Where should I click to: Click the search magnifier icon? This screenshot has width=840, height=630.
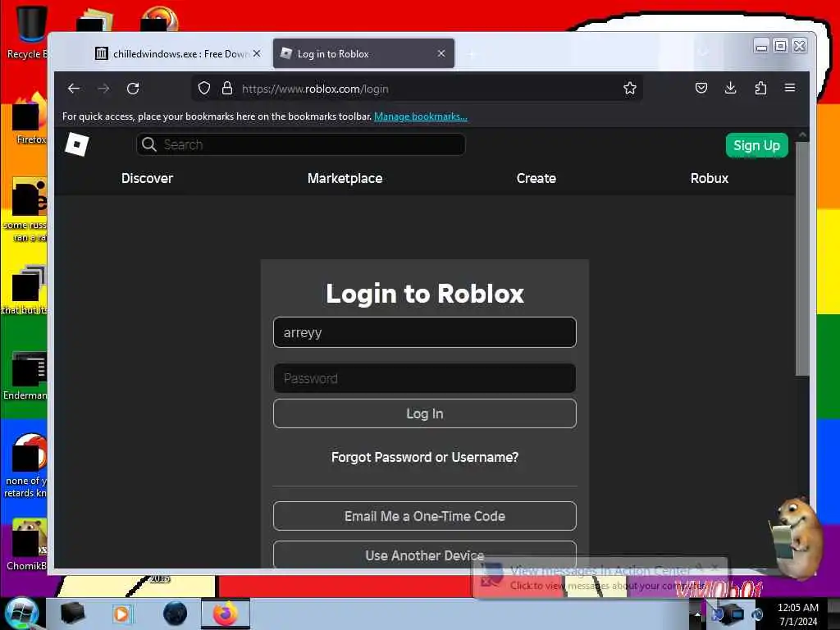pos(149,144)
